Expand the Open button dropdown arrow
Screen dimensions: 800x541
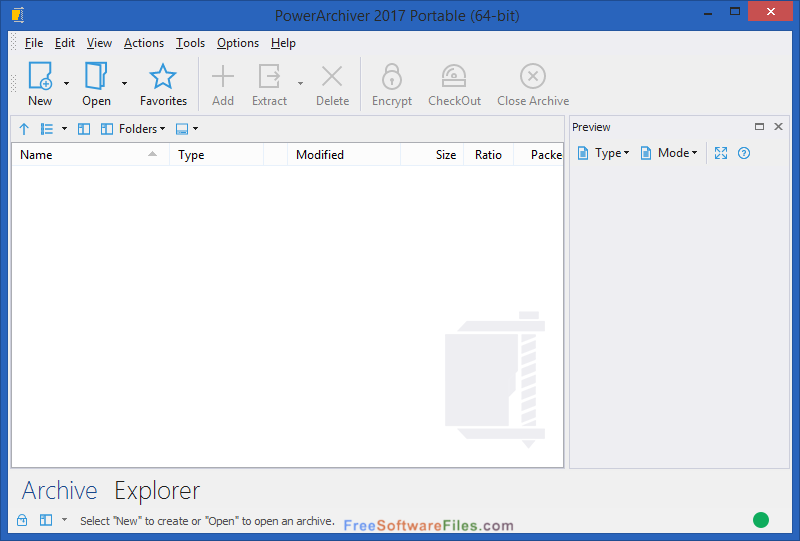tap(124, 83)
